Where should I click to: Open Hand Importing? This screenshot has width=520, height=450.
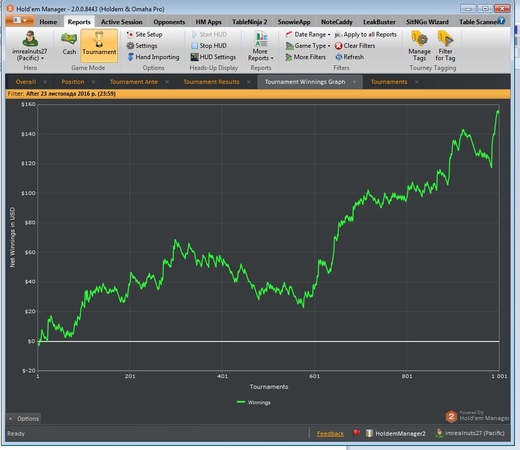pyautogui.click(x=153, y=57)
